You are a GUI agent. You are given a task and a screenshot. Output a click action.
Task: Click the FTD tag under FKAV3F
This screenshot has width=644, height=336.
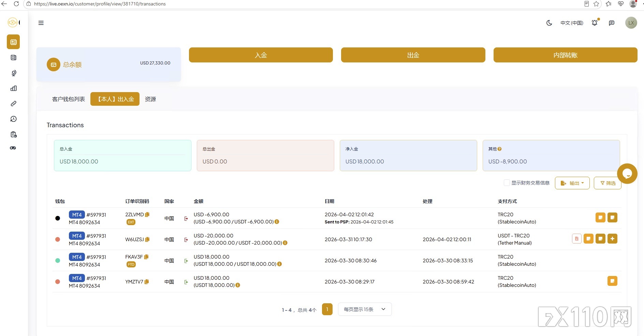coord(131,264)
